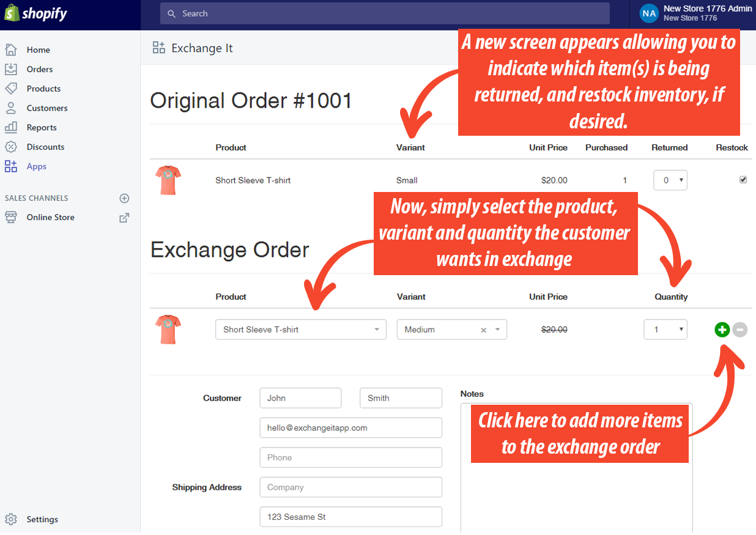Open Settings from the bottom sidebar

tap(42, 519)
